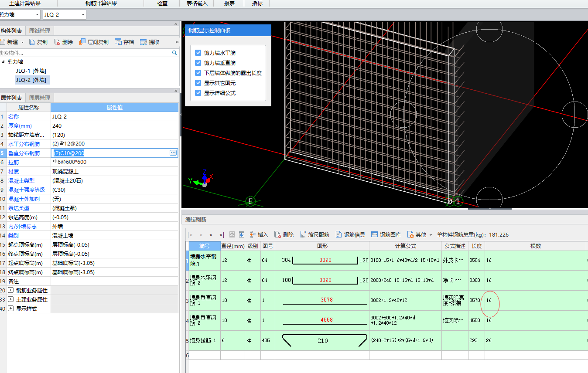Click 缩尺配筋 (scaled rebar) icon
Viewport: 588px width, 373px height.
(x=303, y=234)
